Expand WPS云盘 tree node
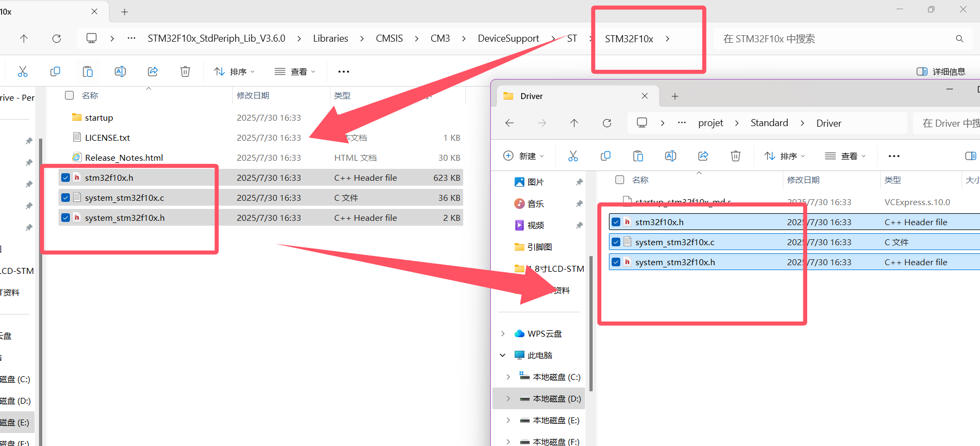The height and width of the screenshot is (446, 980). [503, 333]
